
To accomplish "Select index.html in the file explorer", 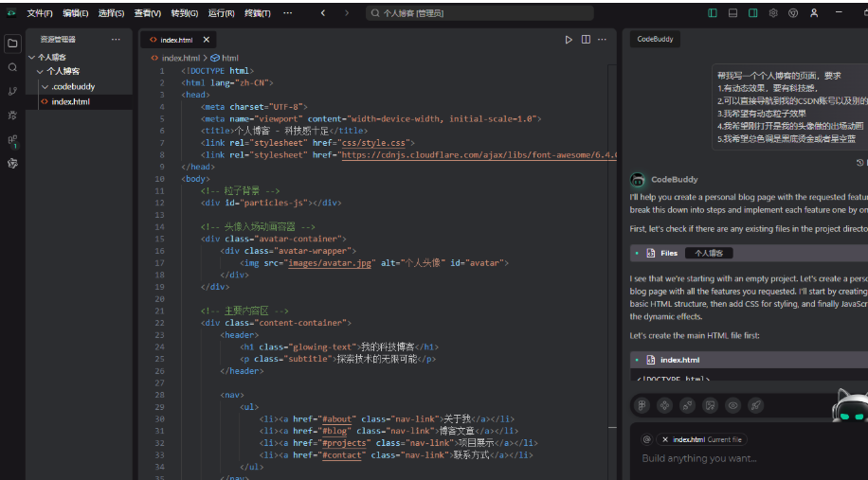I will pos(70,101).
